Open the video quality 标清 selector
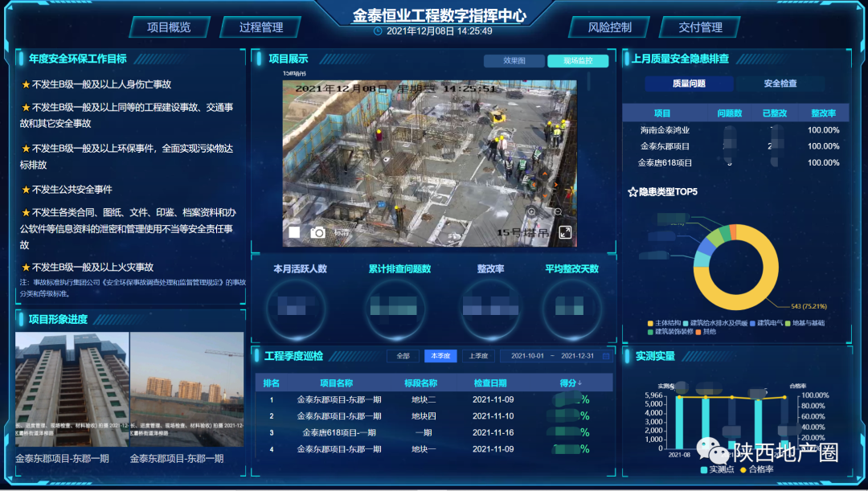This screenshot has height=491, width=868. [x=342, y=233]
